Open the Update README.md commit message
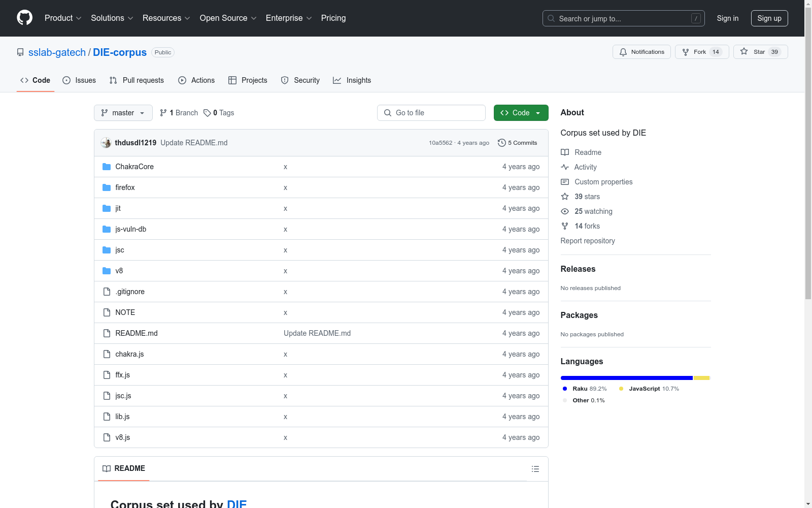Screen dimensions: 812x508 click(194, 143)
